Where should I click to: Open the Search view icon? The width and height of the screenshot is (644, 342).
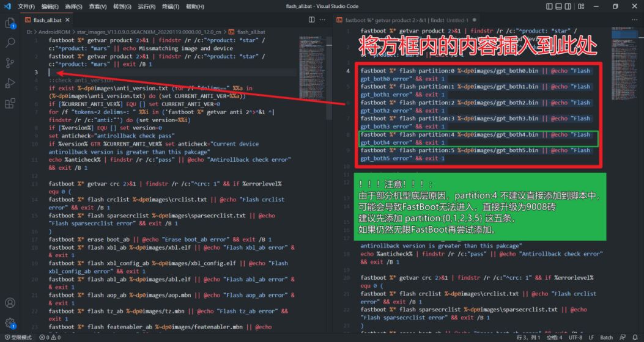tap(10, 43)
